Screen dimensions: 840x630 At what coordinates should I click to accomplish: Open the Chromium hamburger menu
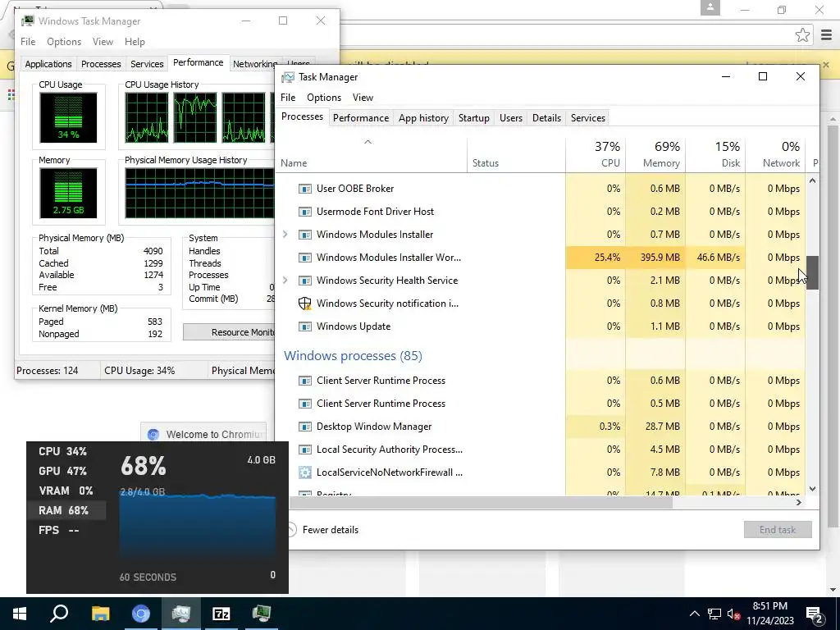826,35
